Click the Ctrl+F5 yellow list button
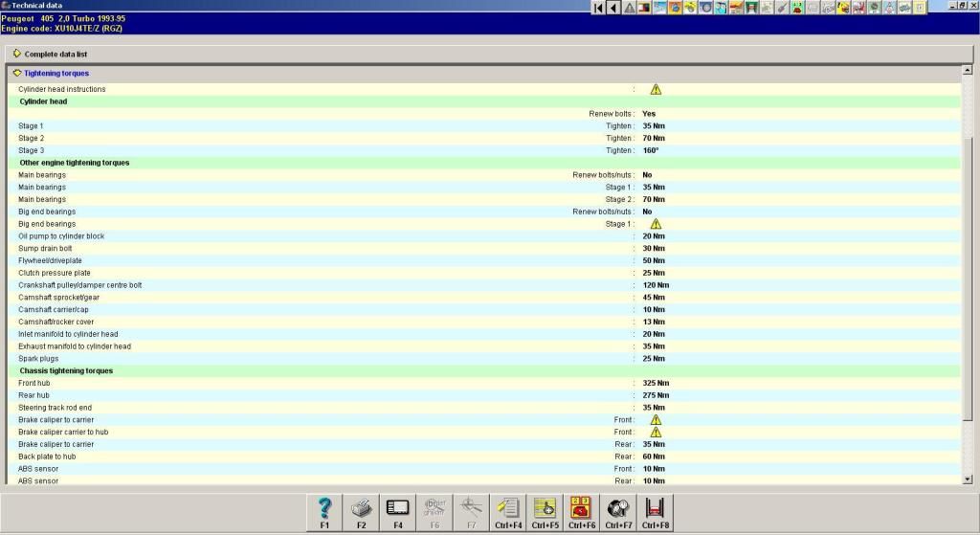The width and height of the screenshot is (980, 535). coord(545,512)
